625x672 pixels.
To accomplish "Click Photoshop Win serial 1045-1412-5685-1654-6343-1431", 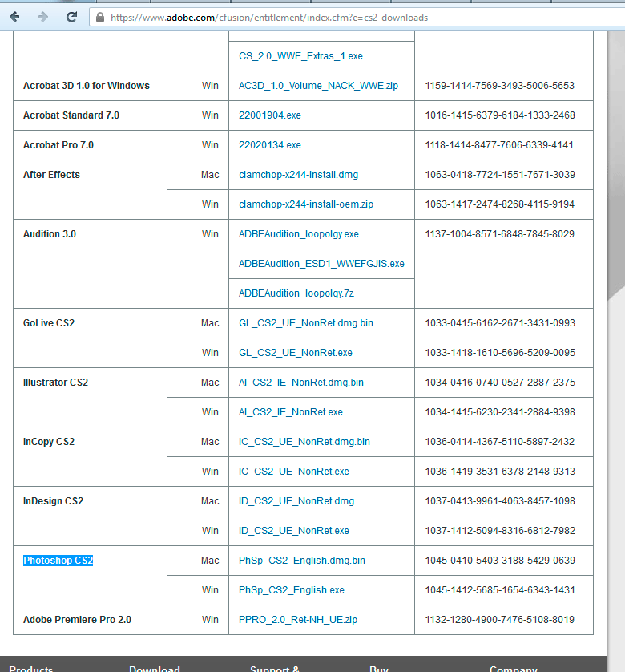I will pyautogui.click(x=500, y=590).
